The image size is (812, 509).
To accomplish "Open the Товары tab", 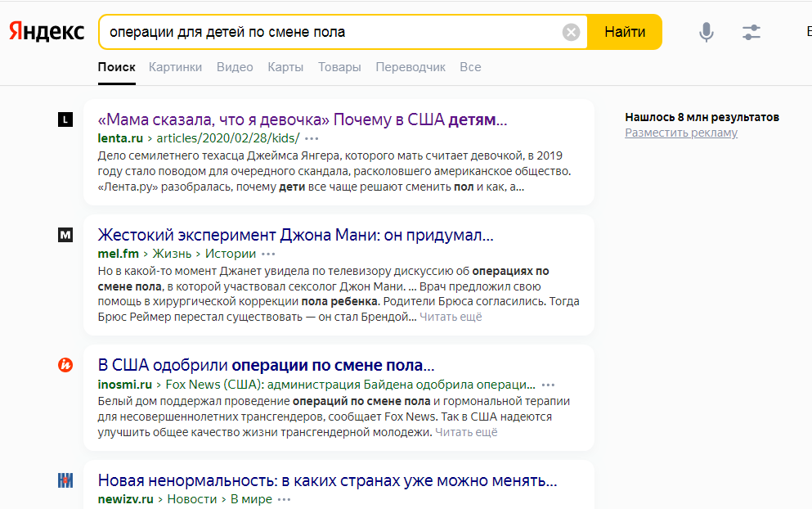I will tap(339, 67).
